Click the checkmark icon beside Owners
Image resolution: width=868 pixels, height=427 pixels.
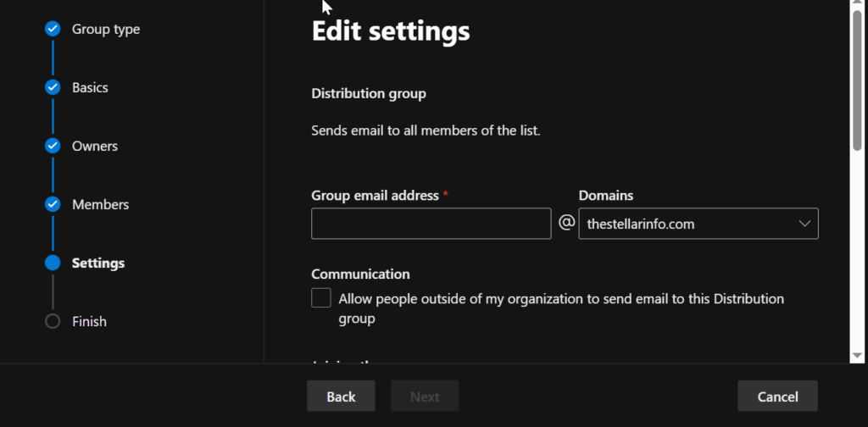pos(53,146)
